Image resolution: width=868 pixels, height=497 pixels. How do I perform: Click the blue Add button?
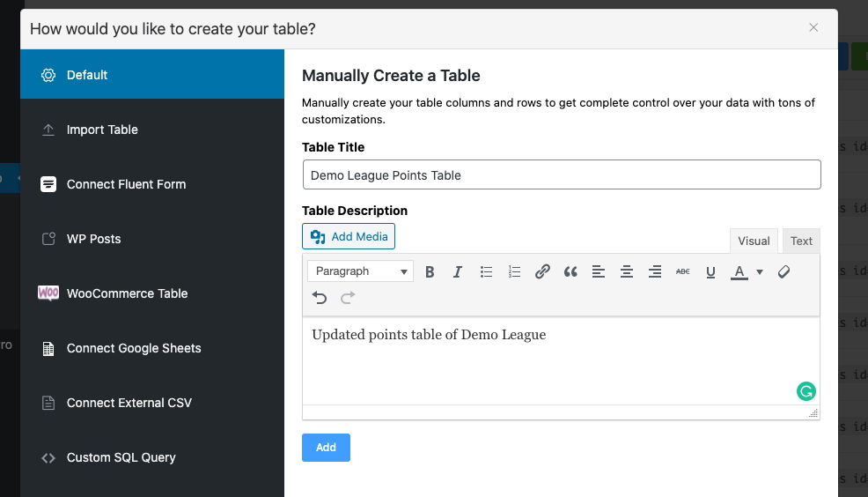point(326,448)
